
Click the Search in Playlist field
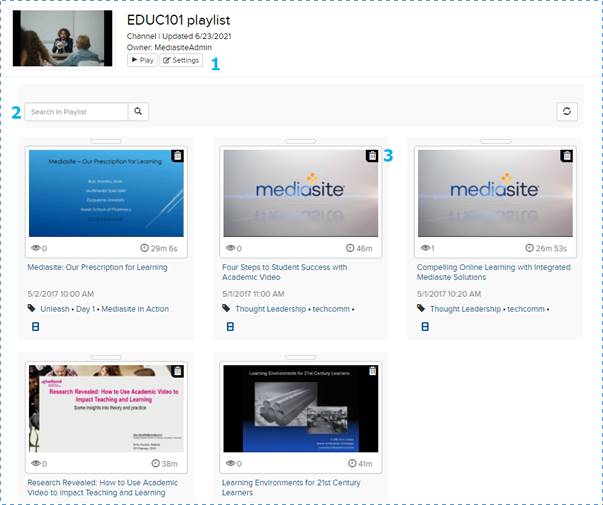[76, 112]
